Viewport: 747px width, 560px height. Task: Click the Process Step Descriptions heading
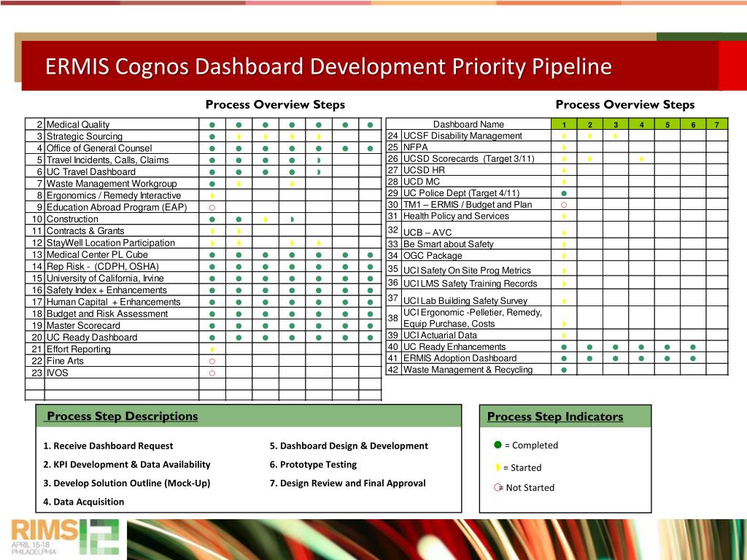click(x=123, y=416)
